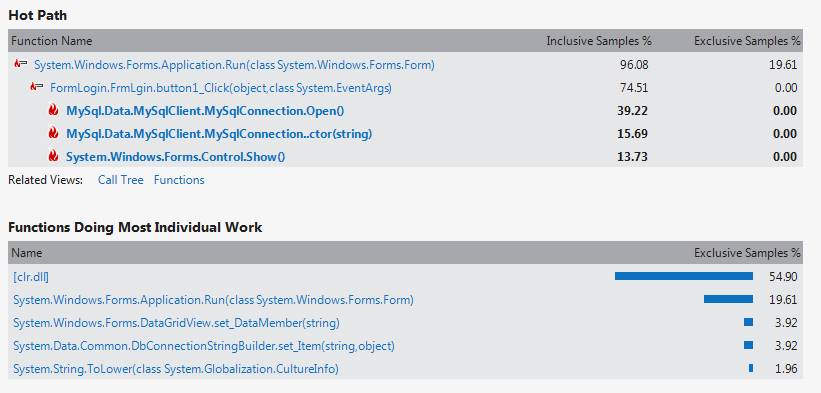Open the [clr.dll] module entry
The height and width of the screenshot is (393, 821).
coord(31,277)
